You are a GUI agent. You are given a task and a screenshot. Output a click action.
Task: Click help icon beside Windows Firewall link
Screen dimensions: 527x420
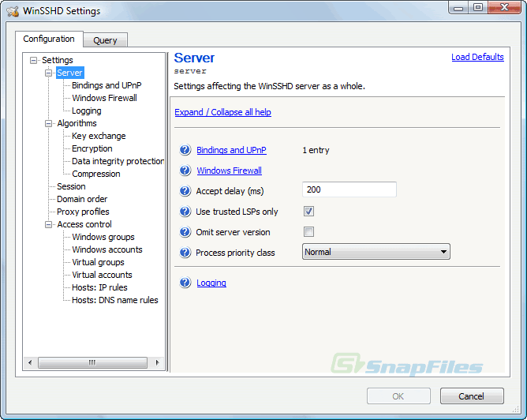[185, 171]
